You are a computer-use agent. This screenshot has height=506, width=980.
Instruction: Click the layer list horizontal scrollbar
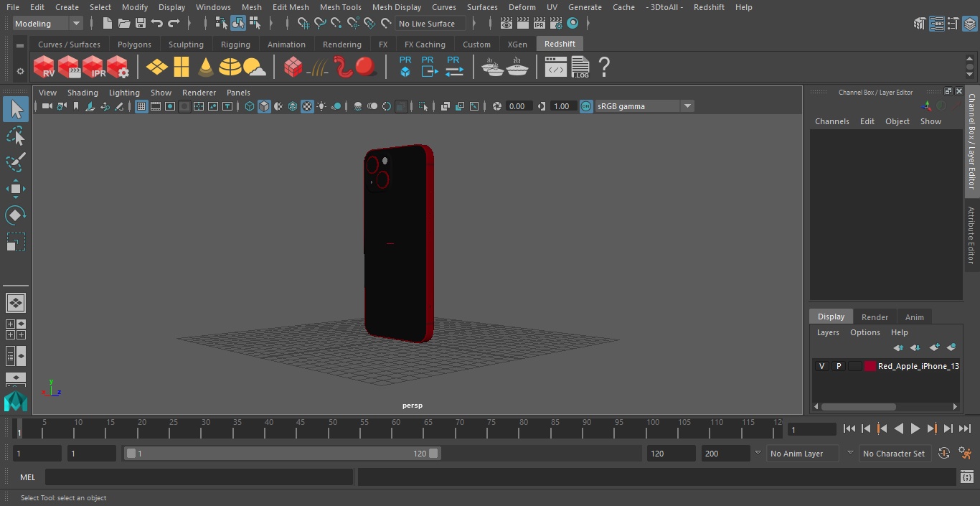858,406
